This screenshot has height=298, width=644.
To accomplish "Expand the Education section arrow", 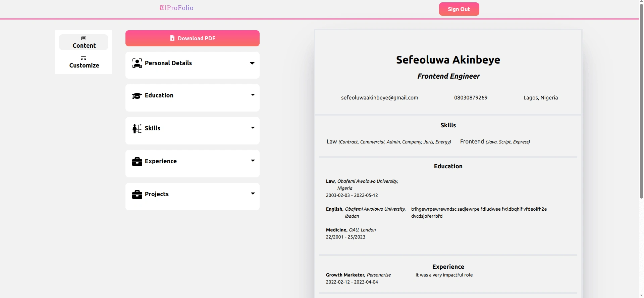I will pyautogui.click(x=253, y=95).
